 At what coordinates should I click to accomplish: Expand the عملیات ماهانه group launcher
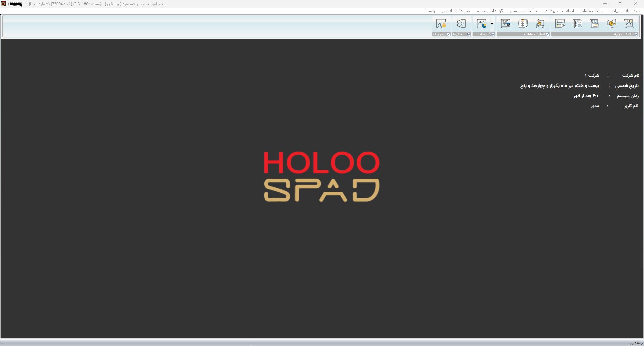(548, 34)
